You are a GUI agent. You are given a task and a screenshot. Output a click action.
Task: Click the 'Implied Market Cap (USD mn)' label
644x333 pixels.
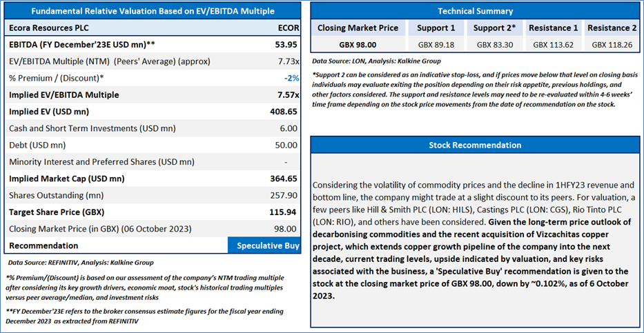[67, 179]
